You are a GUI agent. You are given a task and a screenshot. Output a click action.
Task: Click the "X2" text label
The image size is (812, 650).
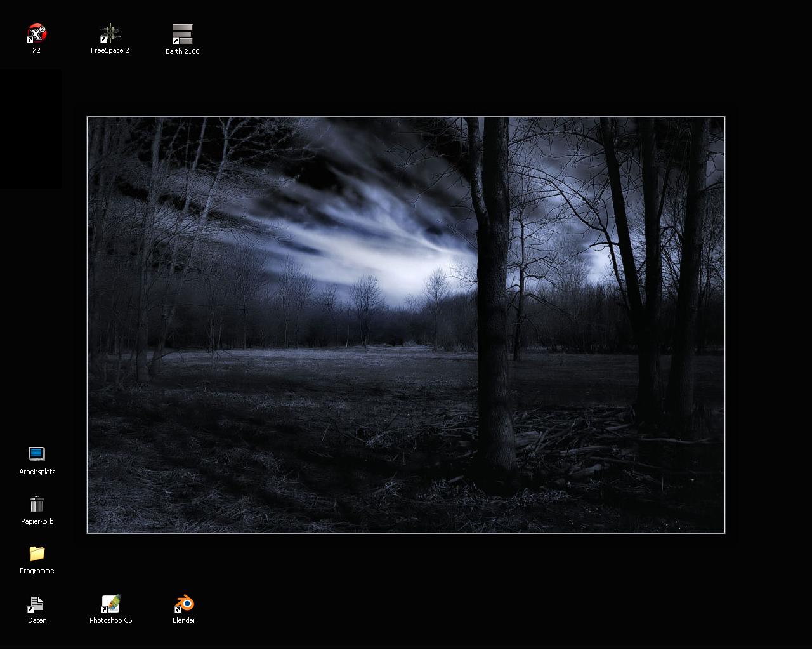tap(36, 50)
